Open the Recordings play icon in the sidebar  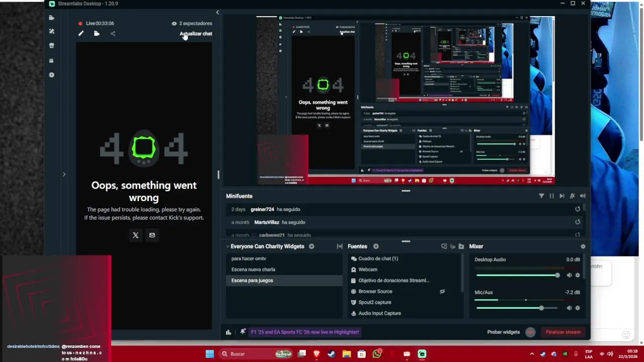coord(51,75)
